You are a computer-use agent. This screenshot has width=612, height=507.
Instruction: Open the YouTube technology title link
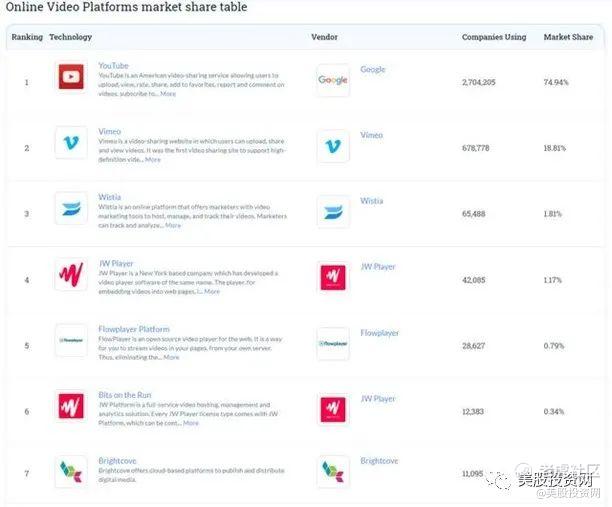[x=113, y=66]
